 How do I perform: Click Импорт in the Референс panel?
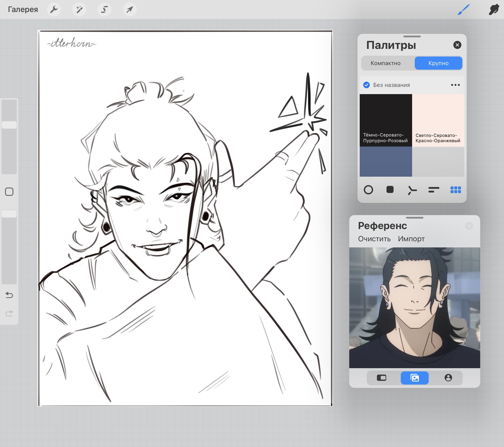(x=411, y=239)
